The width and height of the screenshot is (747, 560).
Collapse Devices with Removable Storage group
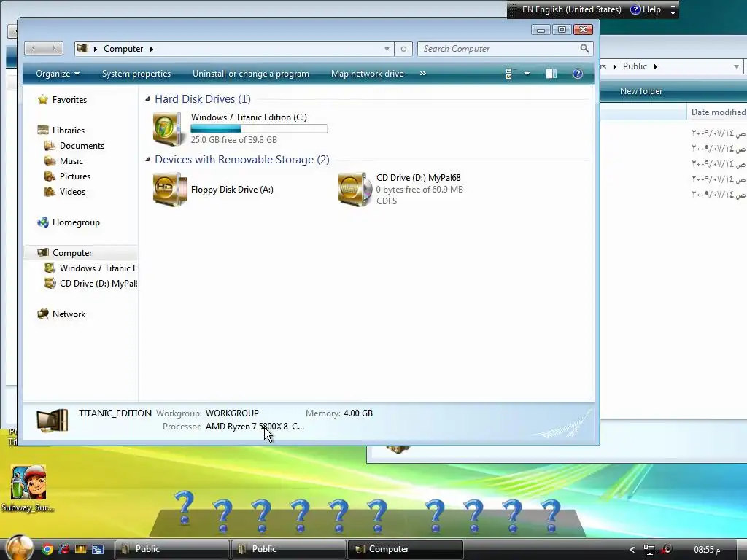pyautogui.click(x=147, y=160)
